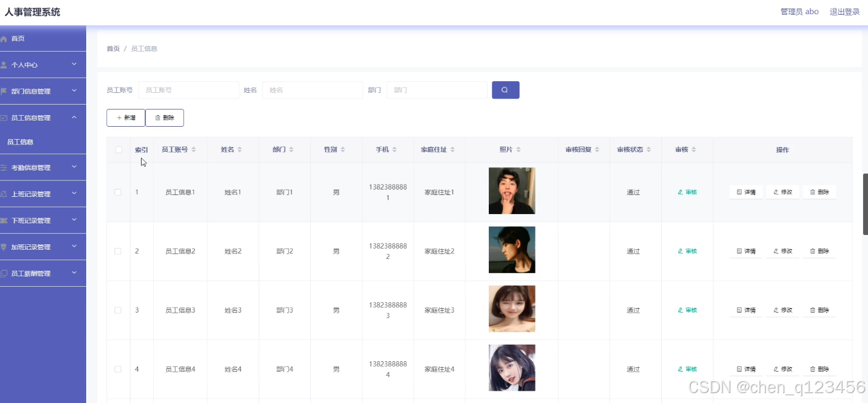This screenshot has height=403, width=868.
Task: Click the 管理员 abo account label
Action: 800,12
